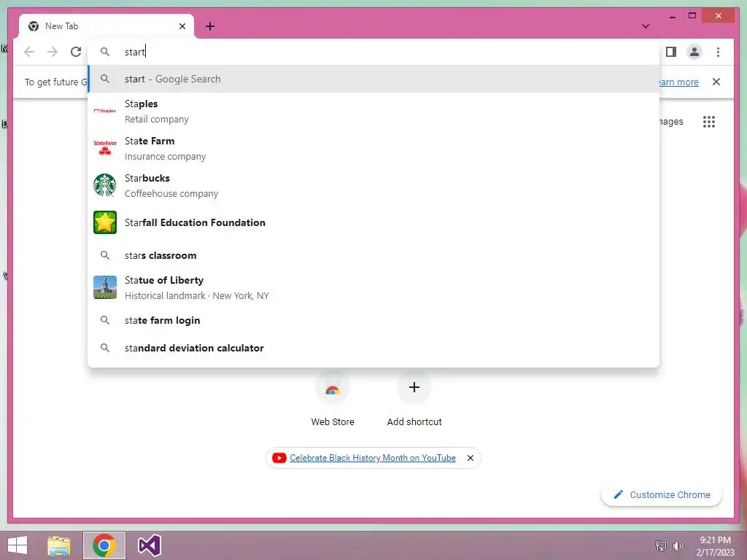Open Customize Chrome
747x560 pixels.
pyautogui.click(x=662, y=495)
